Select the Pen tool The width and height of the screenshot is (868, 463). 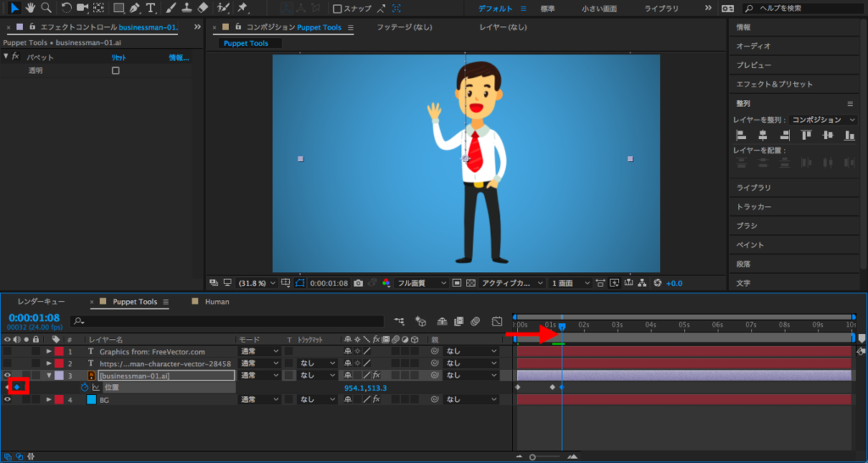(x=135, y=8)
